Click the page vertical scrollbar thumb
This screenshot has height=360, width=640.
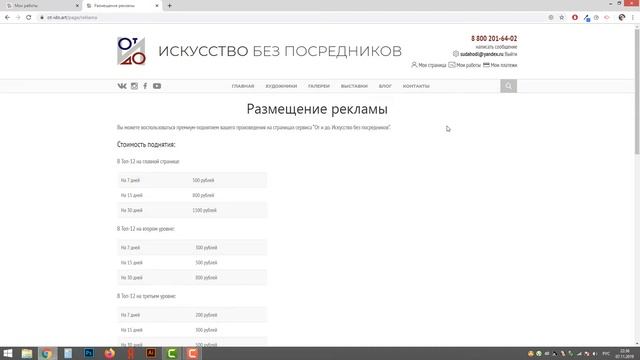tap(637, 91)
